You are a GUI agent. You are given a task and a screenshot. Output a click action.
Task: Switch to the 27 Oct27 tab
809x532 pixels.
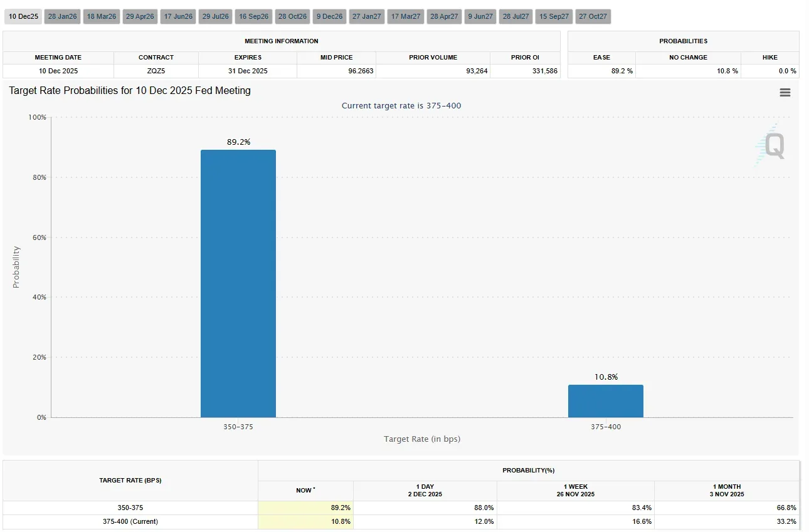(x=593, y=17)
